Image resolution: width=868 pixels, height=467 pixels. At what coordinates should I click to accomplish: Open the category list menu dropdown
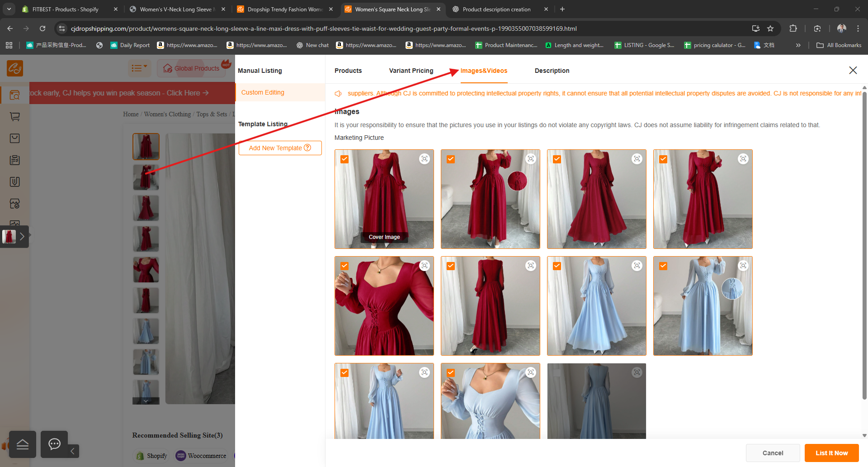point(139,68)
